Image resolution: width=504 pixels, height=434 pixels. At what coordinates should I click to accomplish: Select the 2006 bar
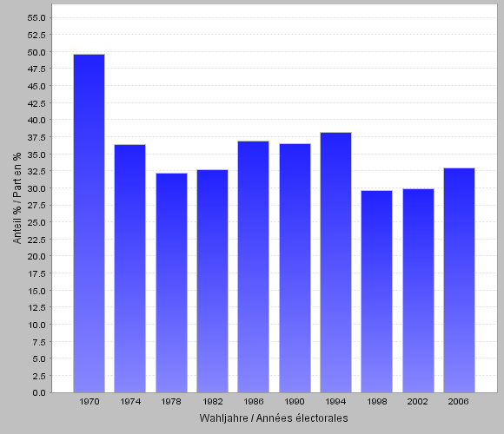pyautogui.click(x=459, y=280)
